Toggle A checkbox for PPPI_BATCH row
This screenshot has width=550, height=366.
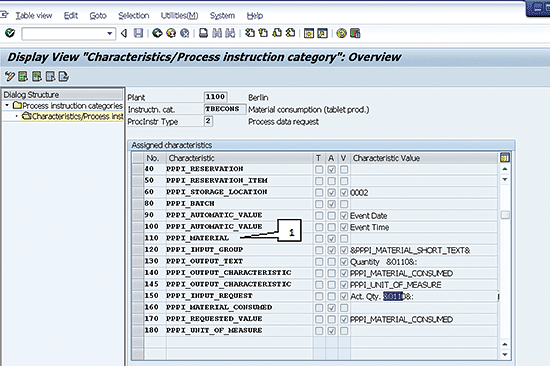331,204
